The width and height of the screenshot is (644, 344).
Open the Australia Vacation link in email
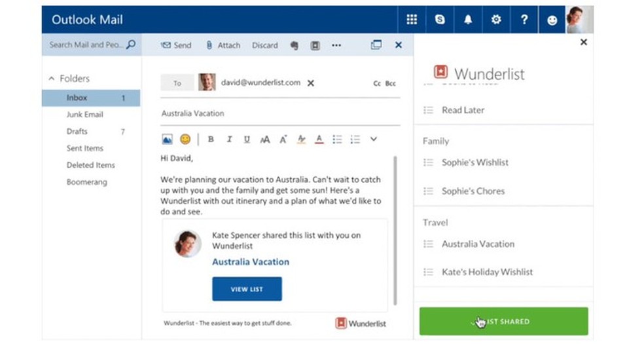[251, 262]
